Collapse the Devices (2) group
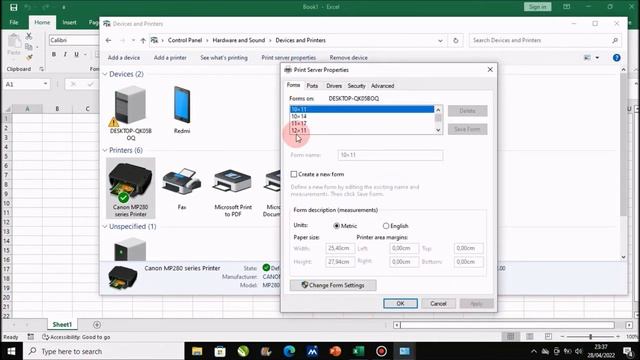The height and width of the screenshot is (360, 640). coord(105,74)
